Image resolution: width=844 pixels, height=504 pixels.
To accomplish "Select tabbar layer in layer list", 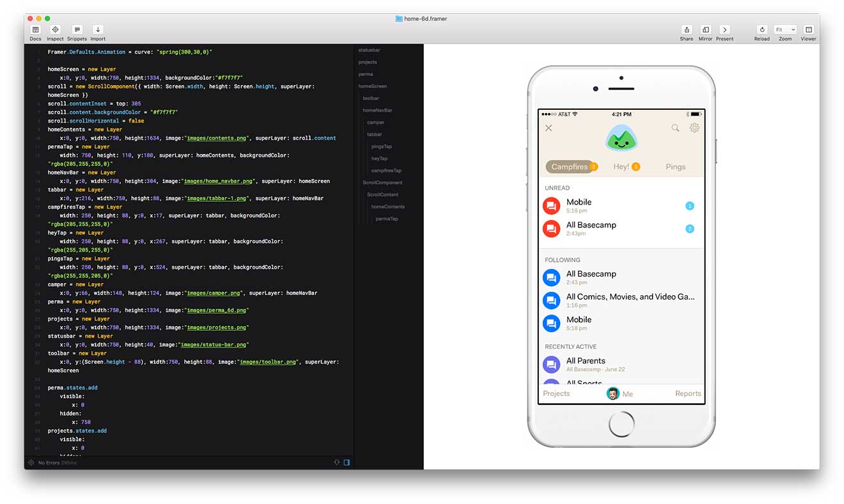I will tap(374, 135).
